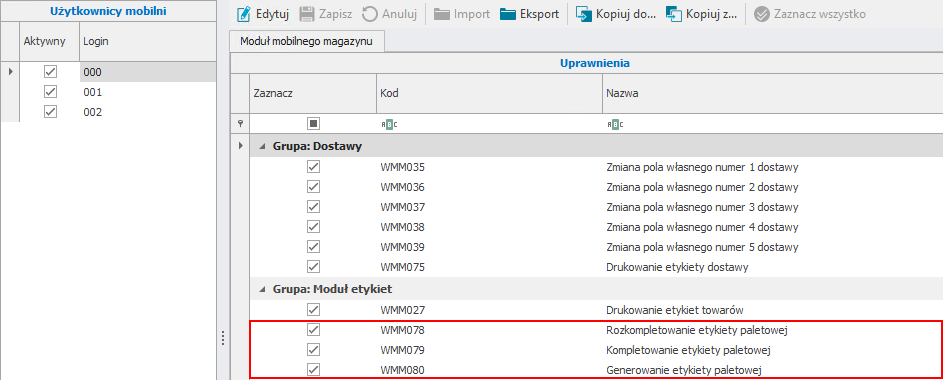Toggle Aktywny checkbox for login 001
This screenshot has height=380, width=943.
(51, 92)
